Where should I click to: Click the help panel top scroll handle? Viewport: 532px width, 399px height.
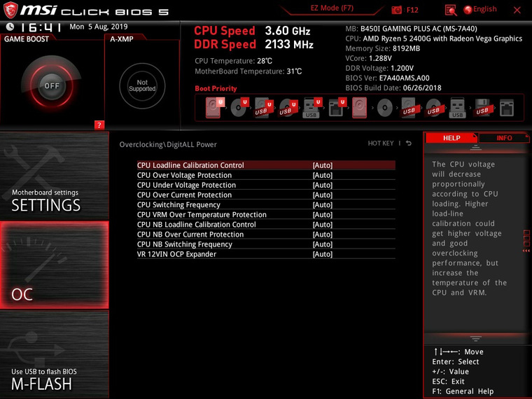tap(476, 148)
